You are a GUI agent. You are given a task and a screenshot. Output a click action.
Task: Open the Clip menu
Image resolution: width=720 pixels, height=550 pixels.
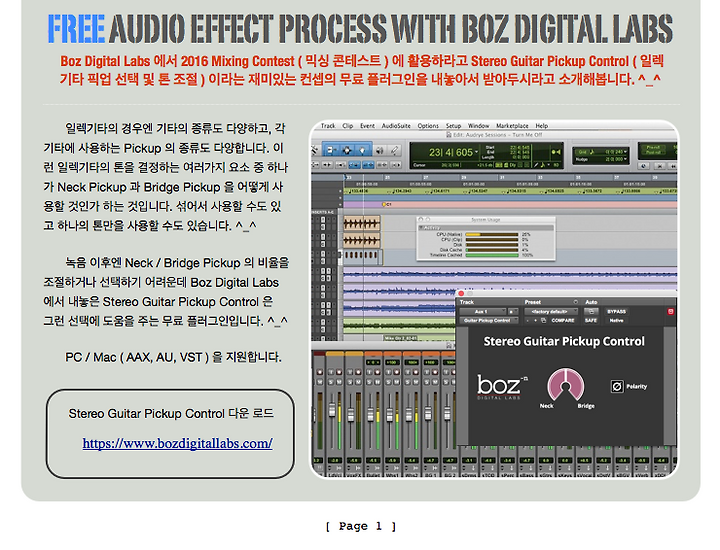(348, 126)
